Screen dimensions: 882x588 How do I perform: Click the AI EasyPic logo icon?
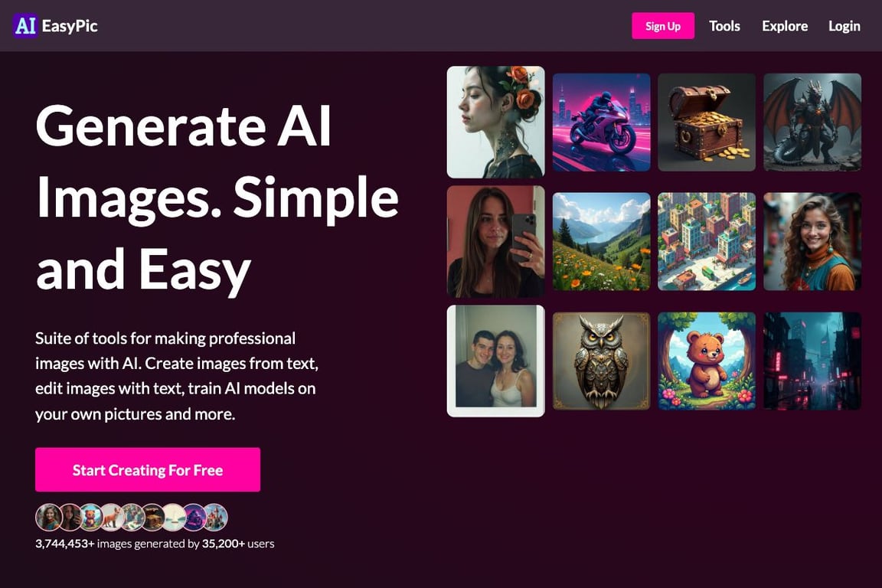click(24, 26)
